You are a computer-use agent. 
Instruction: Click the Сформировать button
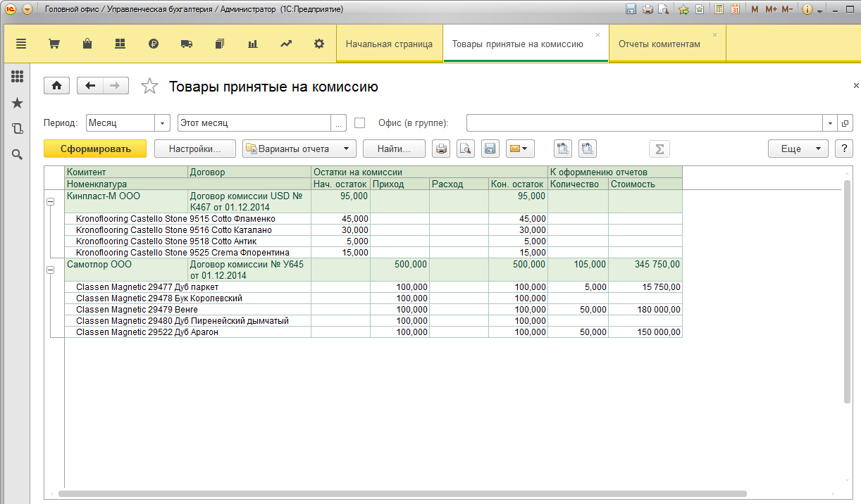pyautogui.click(x=95, y=149)
